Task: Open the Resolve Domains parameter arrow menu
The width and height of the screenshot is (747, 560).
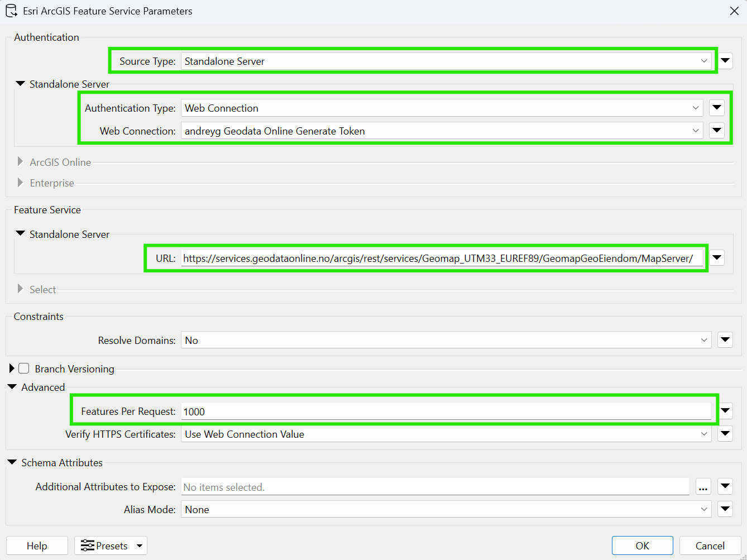Action: [x=725, y=339]
